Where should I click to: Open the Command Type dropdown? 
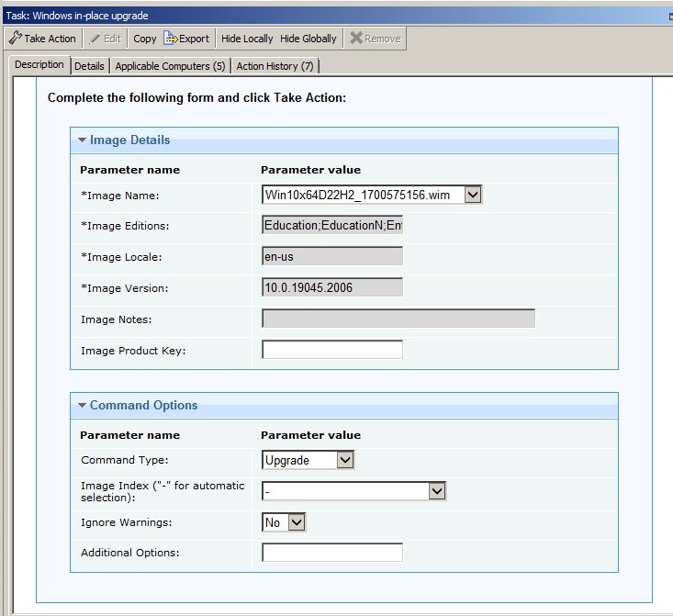(x=345, y=460)
